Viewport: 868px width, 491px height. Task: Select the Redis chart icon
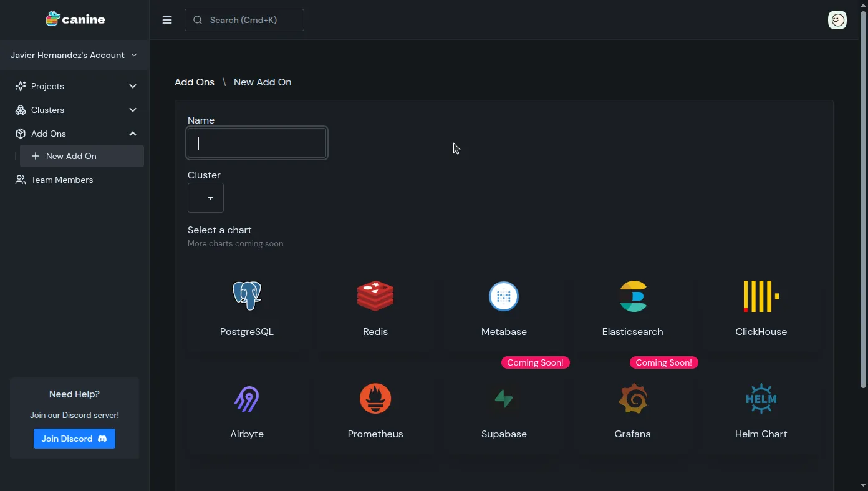click(375, 296)
